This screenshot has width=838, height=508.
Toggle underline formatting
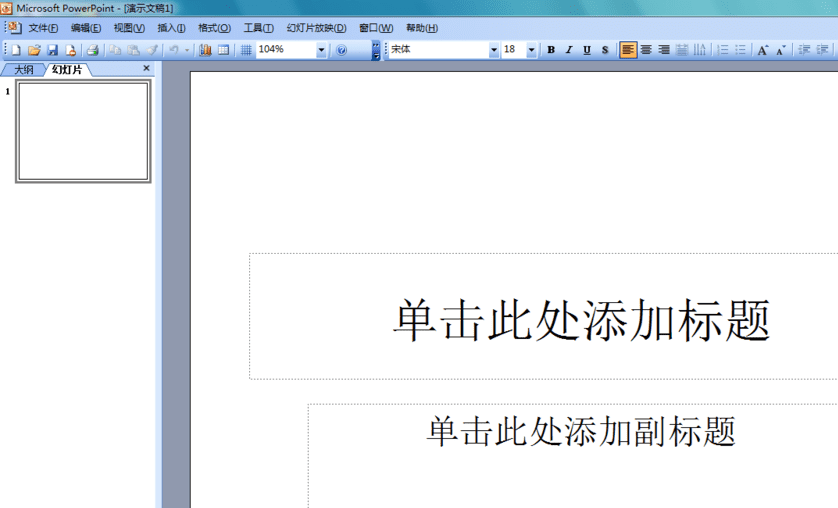click(x=587, y=50)
